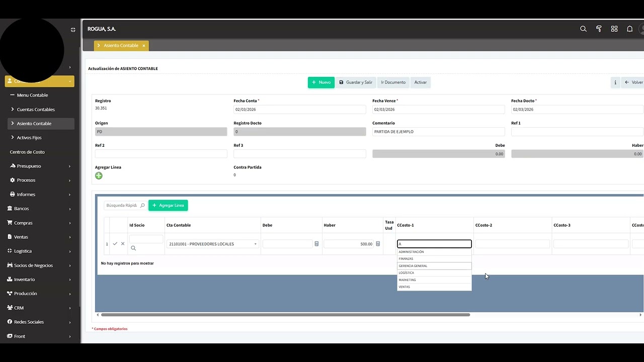Select Asiento Contable in sidebar
The height and width of the screenshot is (362, 644).
tap(40, 123)
